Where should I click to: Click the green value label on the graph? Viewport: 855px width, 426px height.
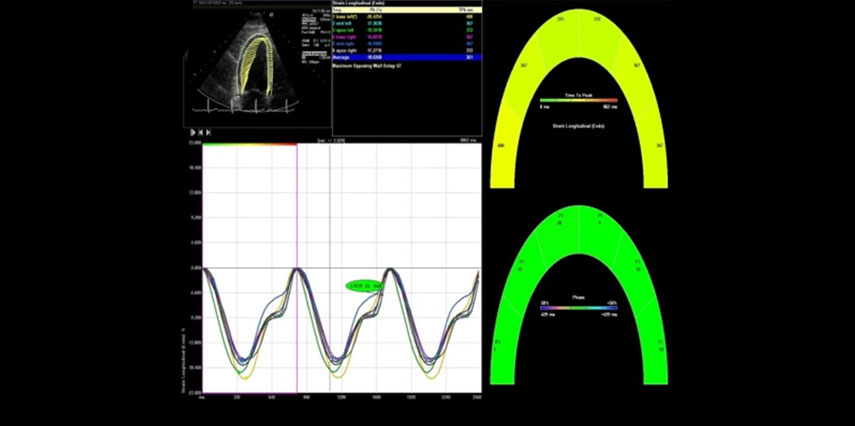click(x=365, y=286)
